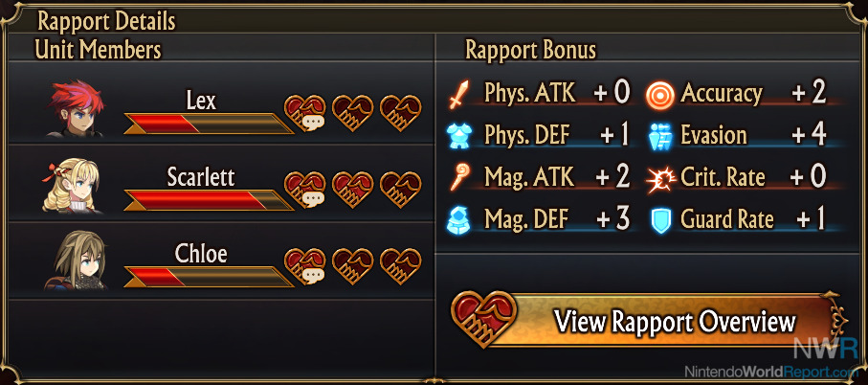
Task: Click the blue robe icon for Mag. DEF
Action: (x=458, y=220)
